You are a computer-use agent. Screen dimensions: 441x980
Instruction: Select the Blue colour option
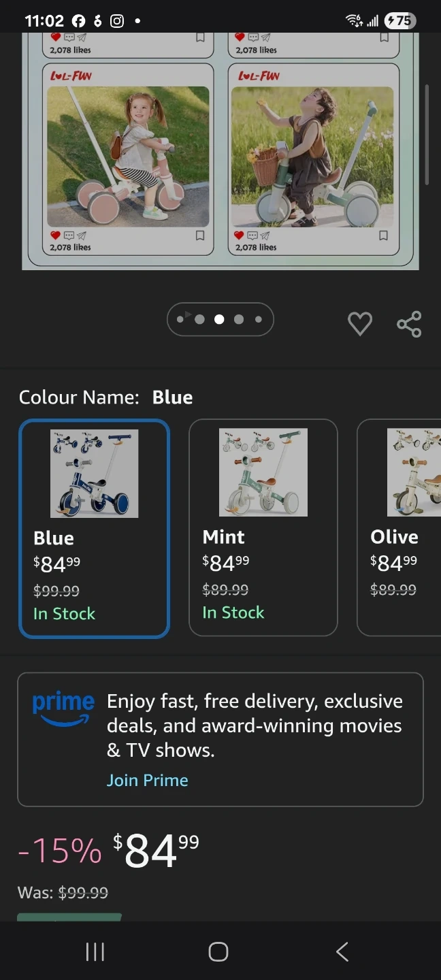94,528
